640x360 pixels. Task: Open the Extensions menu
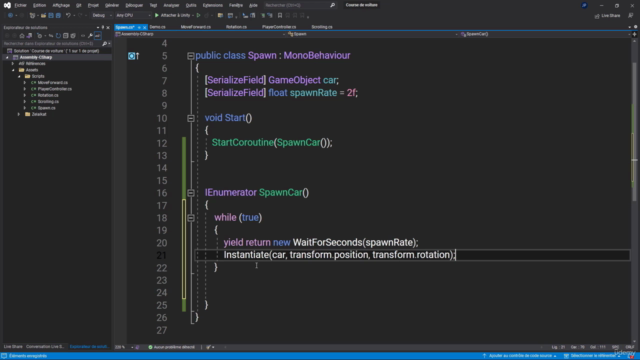[213, 5]
